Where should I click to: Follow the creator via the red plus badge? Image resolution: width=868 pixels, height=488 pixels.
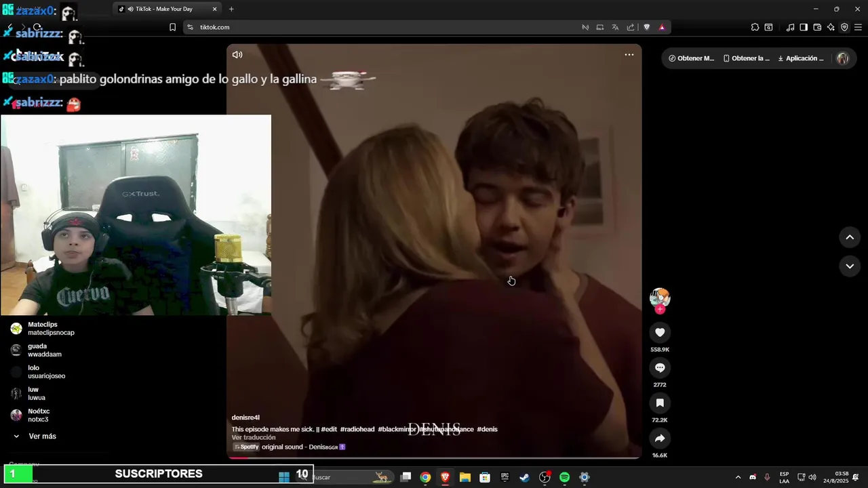[x=660, y=309]
